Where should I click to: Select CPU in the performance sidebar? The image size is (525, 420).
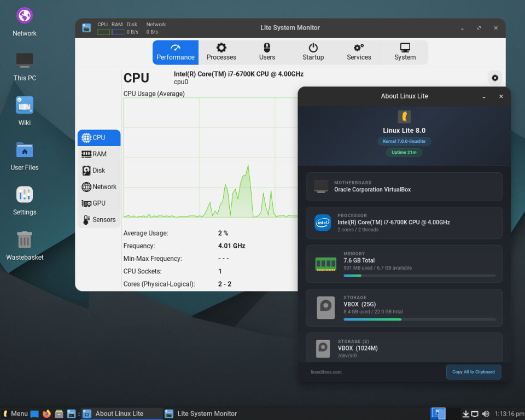(99, 138)
